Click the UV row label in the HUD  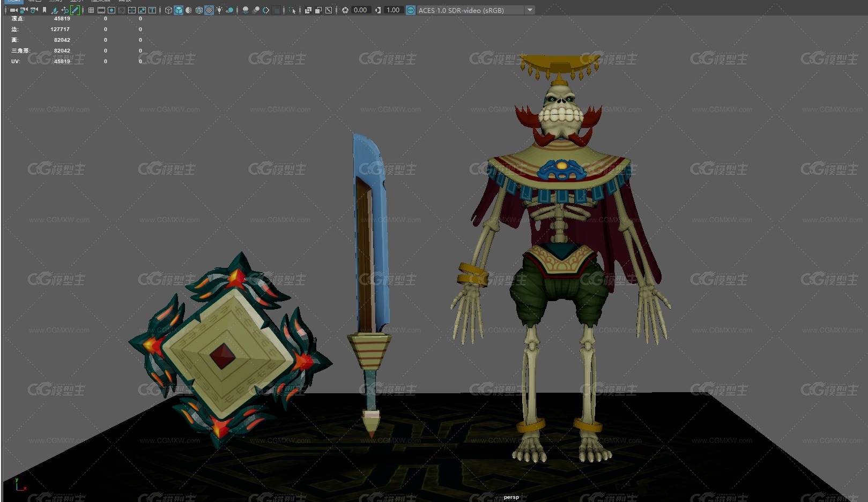(x=16, y=62)
